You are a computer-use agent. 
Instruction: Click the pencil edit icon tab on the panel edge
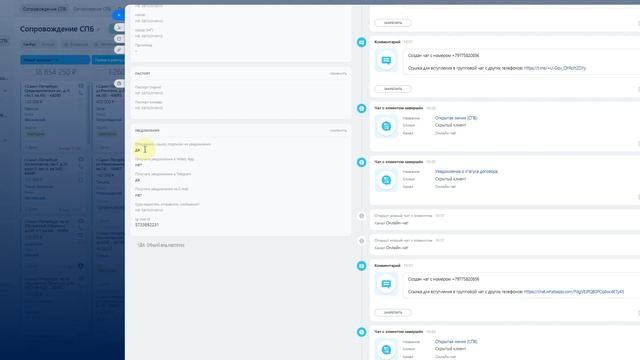[119, 49]
